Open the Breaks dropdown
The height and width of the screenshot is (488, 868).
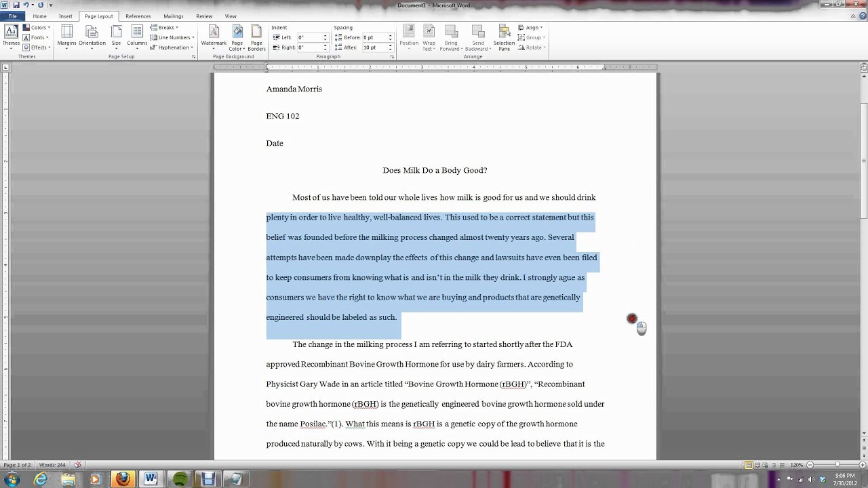tap(164, 28)
